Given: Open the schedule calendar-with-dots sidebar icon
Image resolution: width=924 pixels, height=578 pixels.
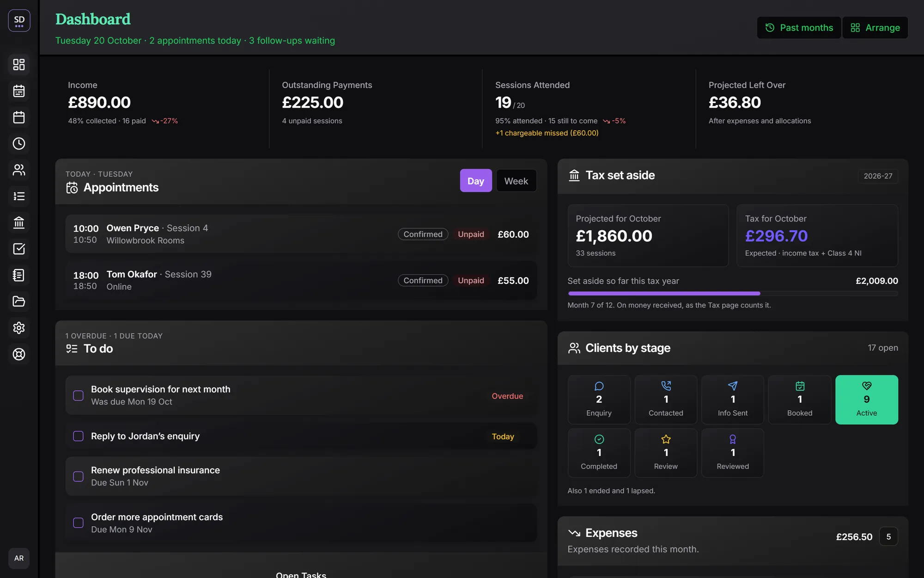Looking at the screenshot, I should [x=19, y=91].
